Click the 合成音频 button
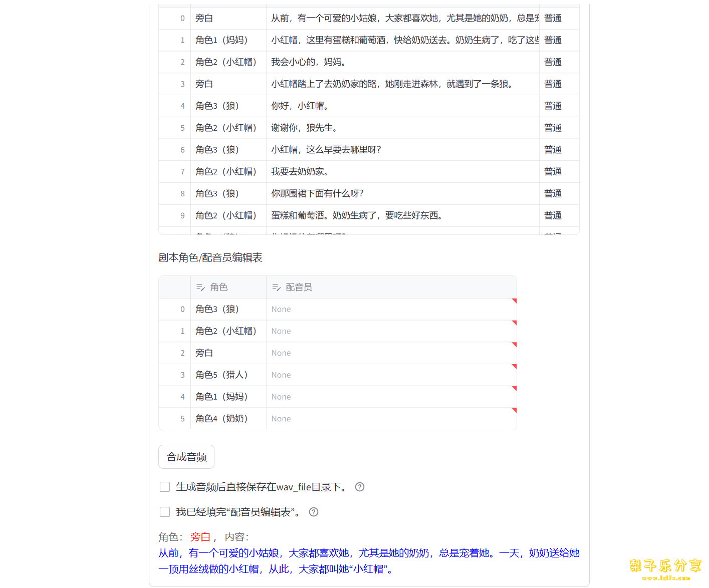Image resolution: width=709 pixels, height=588 pixels. tap(186, 457)
